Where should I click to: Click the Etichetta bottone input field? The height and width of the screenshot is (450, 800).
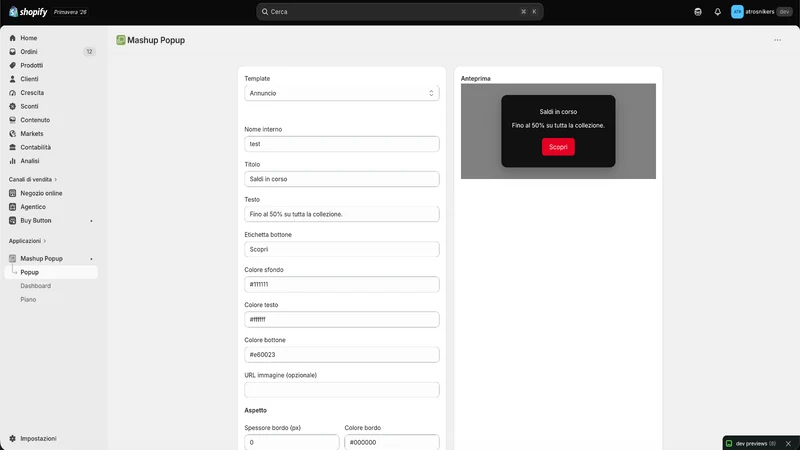pyautogui.click(x=342, y=249)
